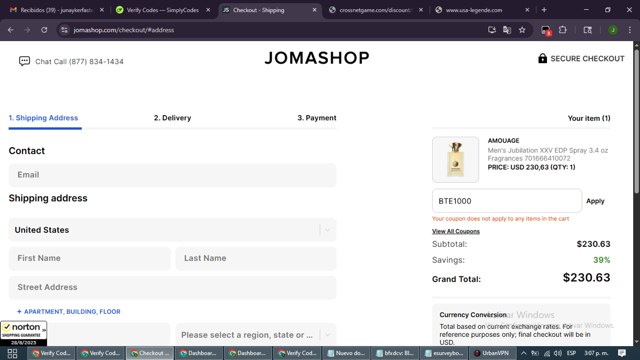Image resolution: width=640 pixels, height=360 pixels.
Task: Add Apartment, Building, Floor line
Action: pyautogui.click(x=69, y=311)
